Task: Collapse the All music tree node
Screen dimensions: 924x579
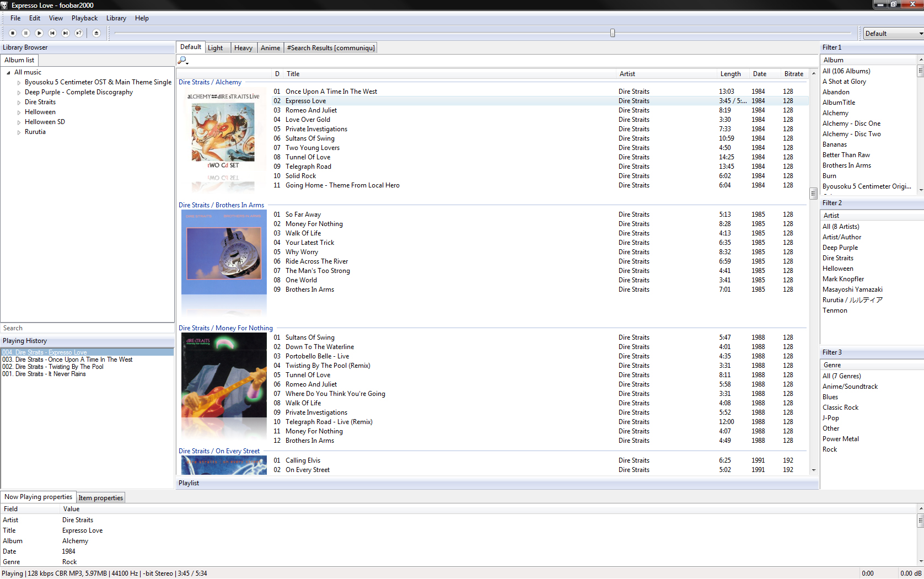Action: coord(8,73)
